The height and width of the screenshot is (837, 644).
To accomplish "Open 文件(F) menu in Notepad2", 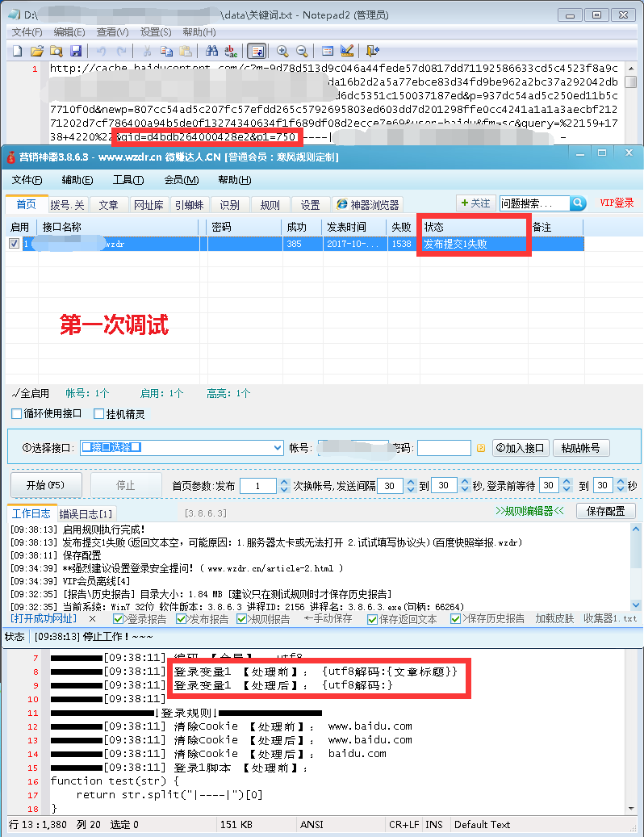I will tap(27, 32).
